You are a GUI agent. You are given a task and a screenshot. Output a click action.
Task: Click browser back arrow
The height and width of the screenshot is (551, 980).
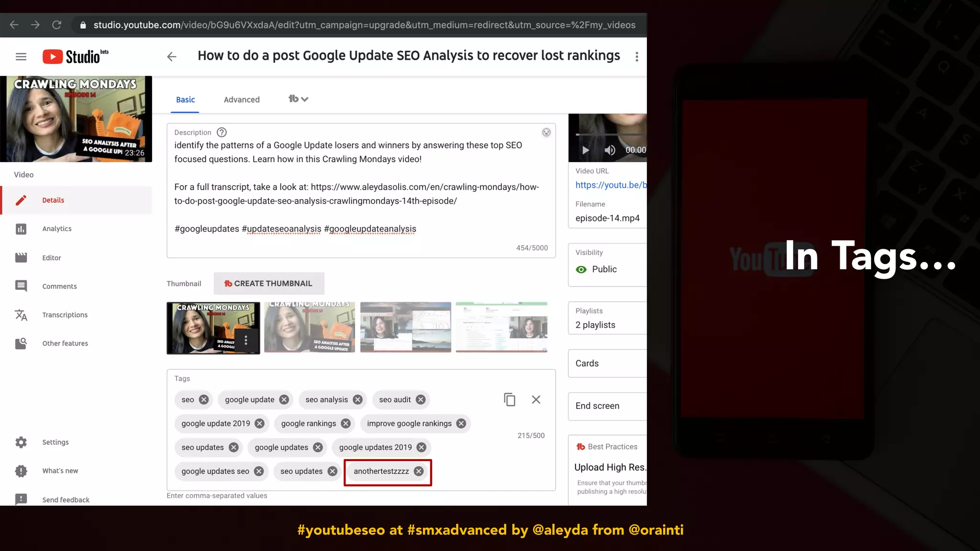click(14, 25)
